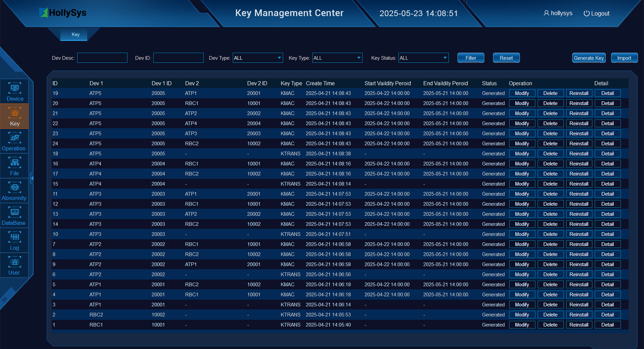Focus the Dev ID text field

[178, 58]
